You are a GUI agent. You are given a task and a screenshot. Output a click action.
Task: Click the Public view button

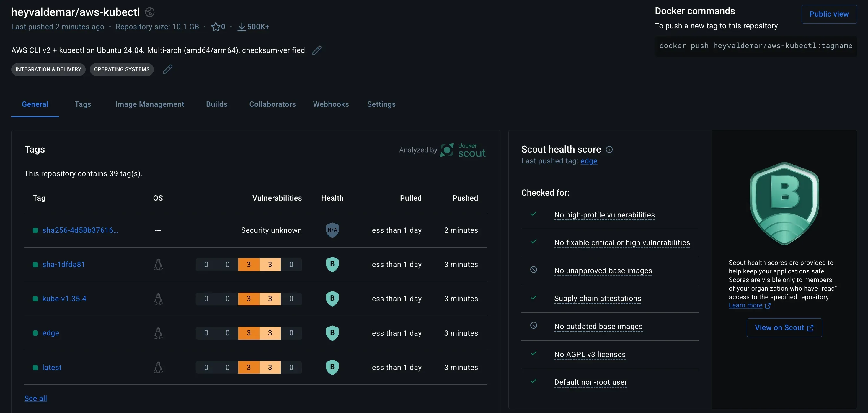[829, 14]
